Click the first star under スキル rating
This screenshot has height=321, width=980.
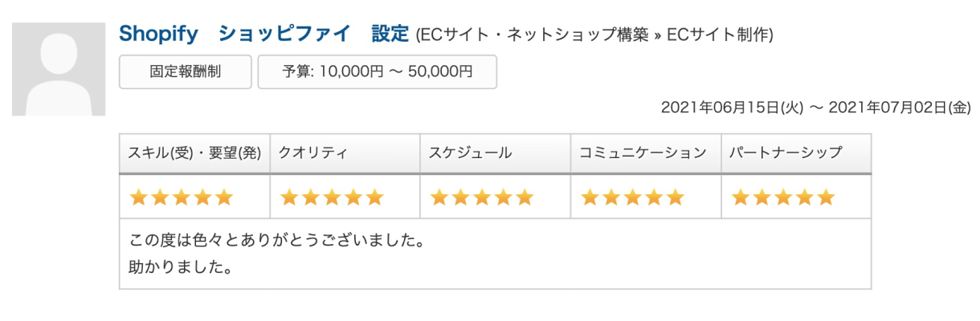click(139, 197)
